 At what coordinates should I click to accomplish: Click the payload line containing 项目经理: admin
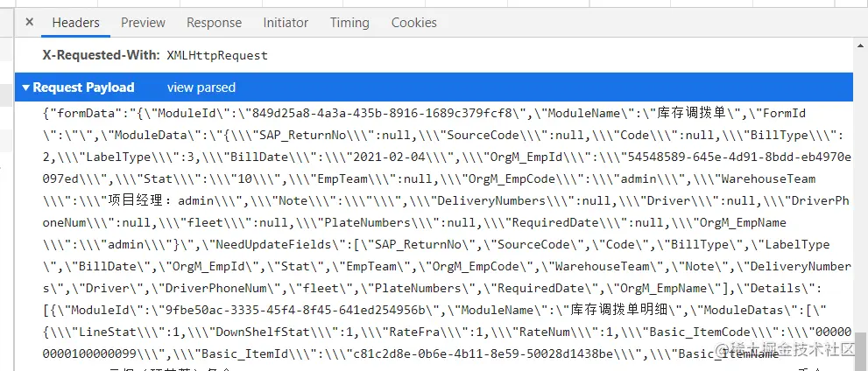[446, 200]
